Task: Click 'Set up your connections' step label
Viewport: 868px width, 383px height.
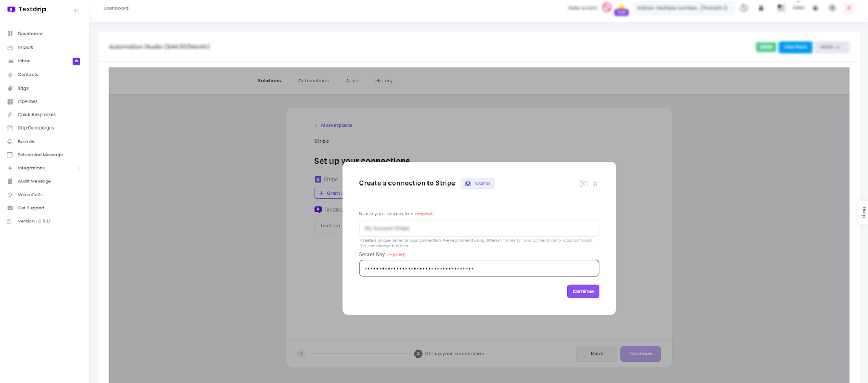Action: point(455,354)
